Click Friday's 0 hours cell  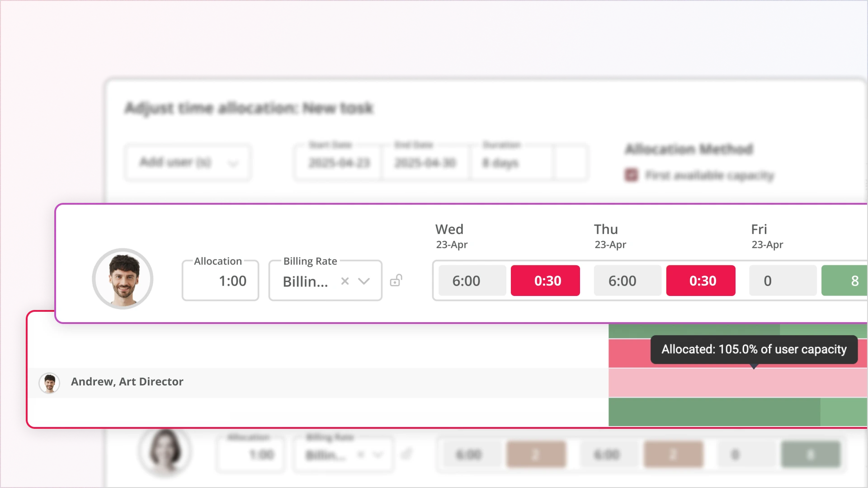[783, 281]
